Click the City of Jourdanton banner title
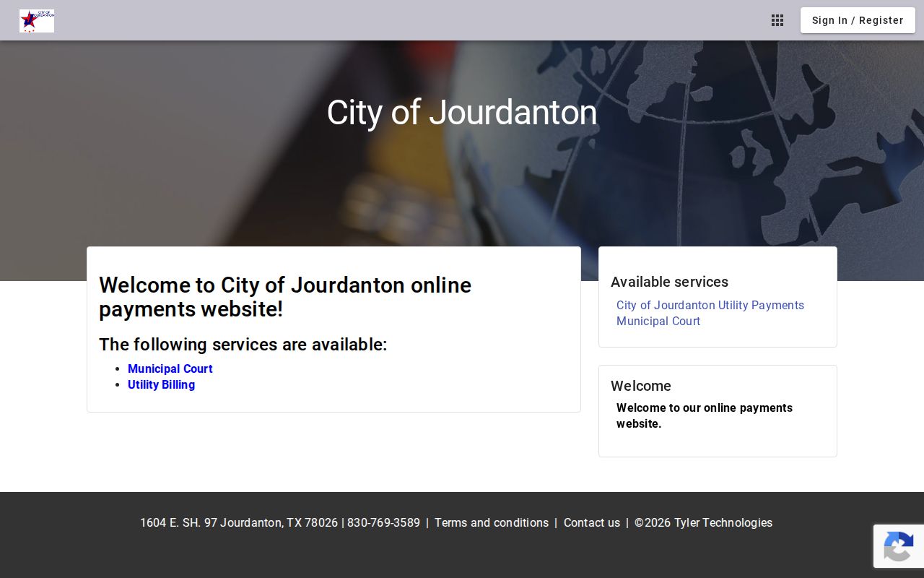924x578 pixels. (462, 113)
